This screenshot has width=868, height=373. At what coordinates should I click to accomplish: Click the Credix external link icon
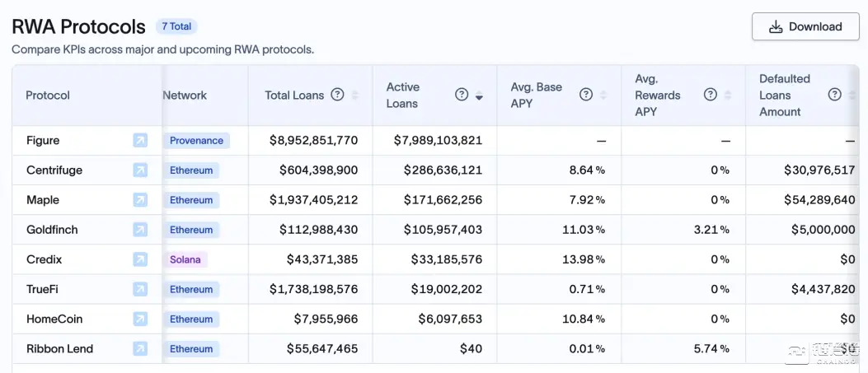pyautogui.click(x=140, y=259)
